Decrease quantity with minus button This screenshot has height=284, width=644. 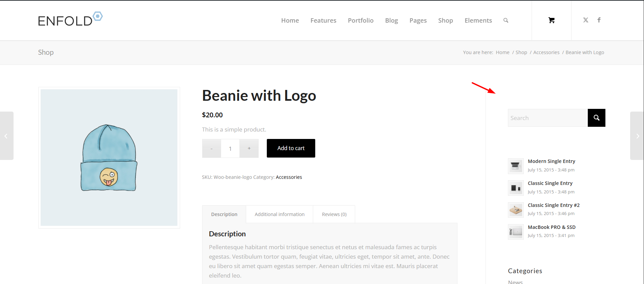click(211, 148)
